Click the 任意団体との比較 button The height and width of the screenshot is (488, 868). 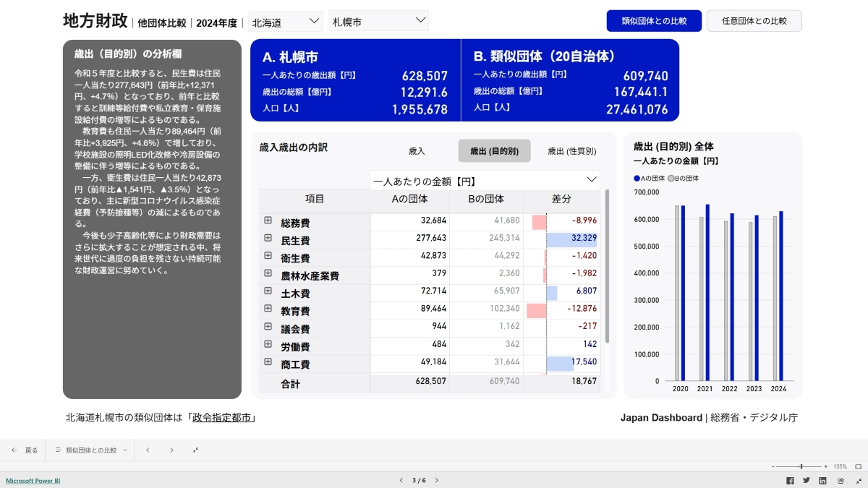point(754,21)
